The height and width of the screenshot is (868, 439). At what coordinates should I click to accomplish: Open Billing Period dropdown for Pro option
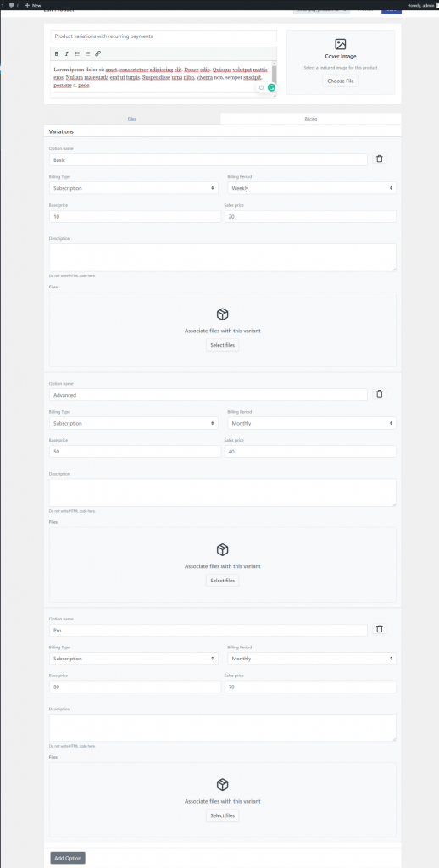(x=312, y=658)
